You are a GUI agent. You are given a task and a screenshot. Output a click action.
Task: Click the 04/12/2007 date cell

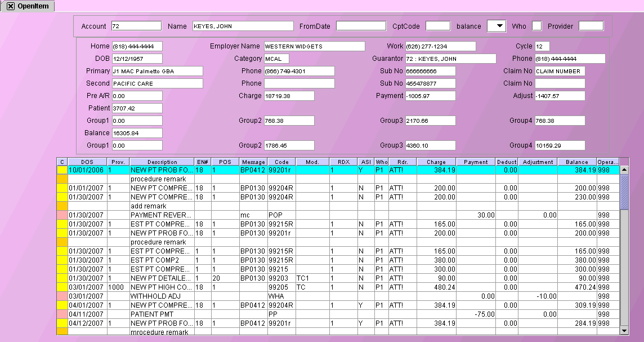tap(87, 323)
